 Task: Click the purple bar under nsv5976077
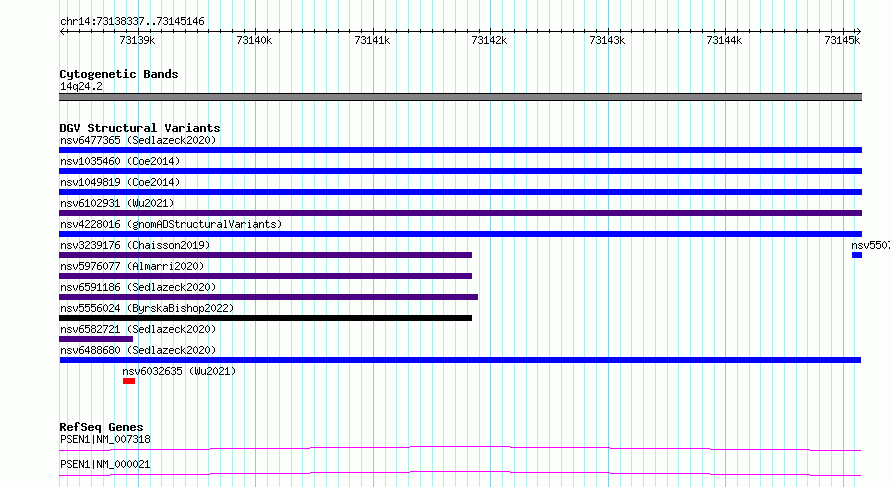[x=266, y=276]
